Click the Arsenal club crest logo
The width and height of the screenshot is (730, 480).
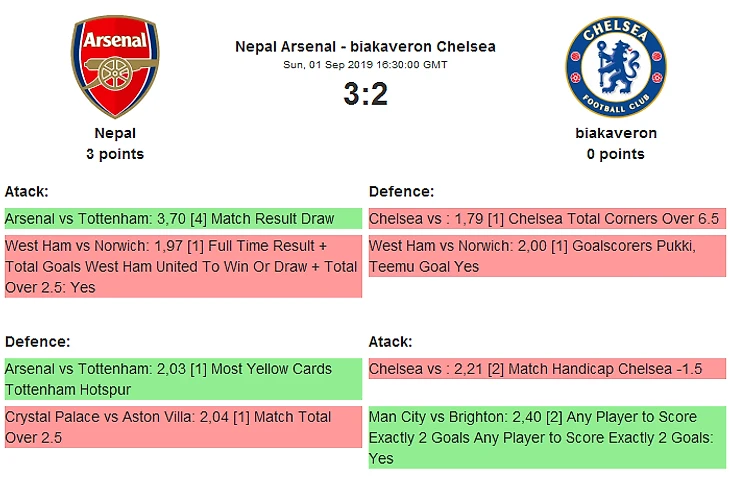pos(115,67)
